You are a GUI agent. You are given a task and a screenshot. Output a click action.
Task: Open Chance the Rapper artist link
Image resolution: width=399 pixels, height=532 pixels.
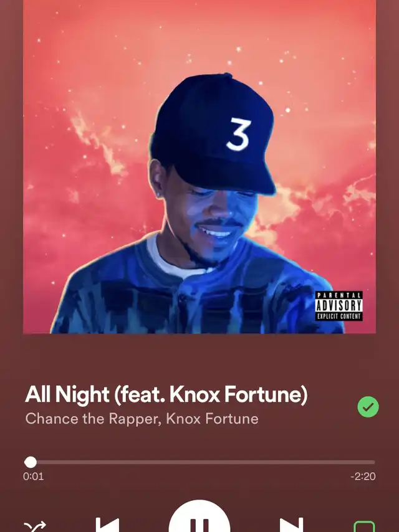click(91, 419)
